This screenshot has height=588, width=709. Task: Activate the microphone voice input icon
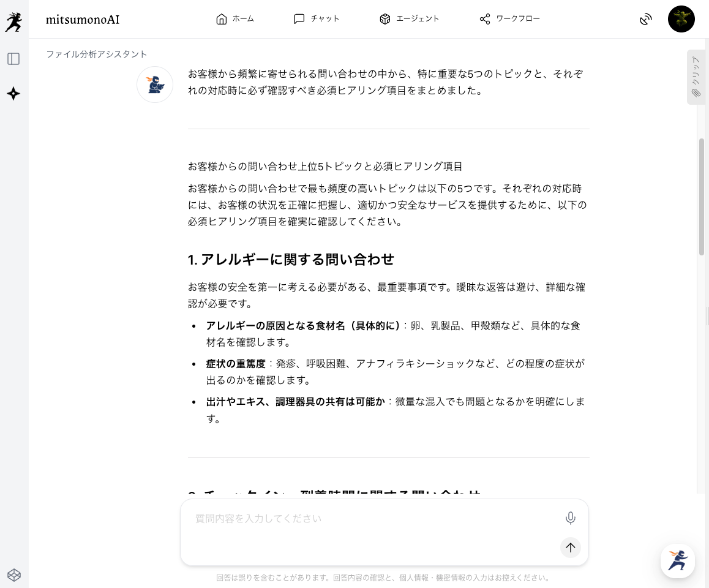pyautogui.click(x=570, y=518)
